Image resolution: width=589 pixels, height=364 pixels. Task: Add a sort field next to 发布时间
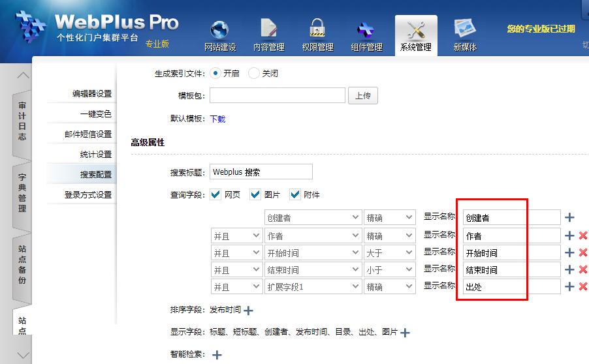coord(248,311)
